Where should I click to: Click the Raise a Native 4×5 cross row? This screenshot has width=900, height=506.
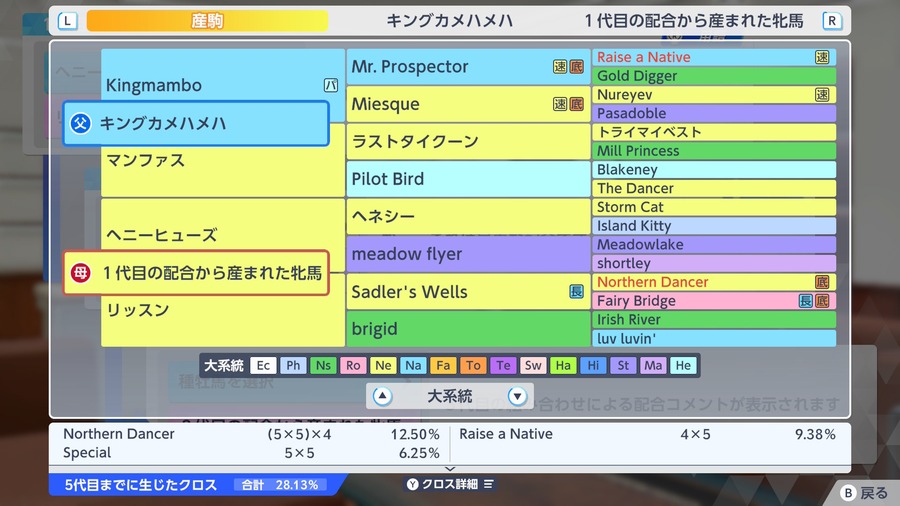point(647,434)
